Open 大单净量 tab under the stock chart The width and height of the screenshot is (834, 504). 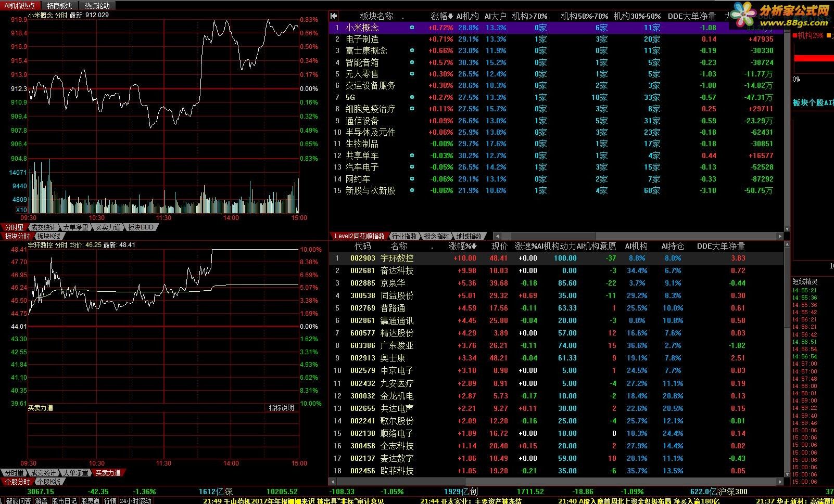pos(75,473)
